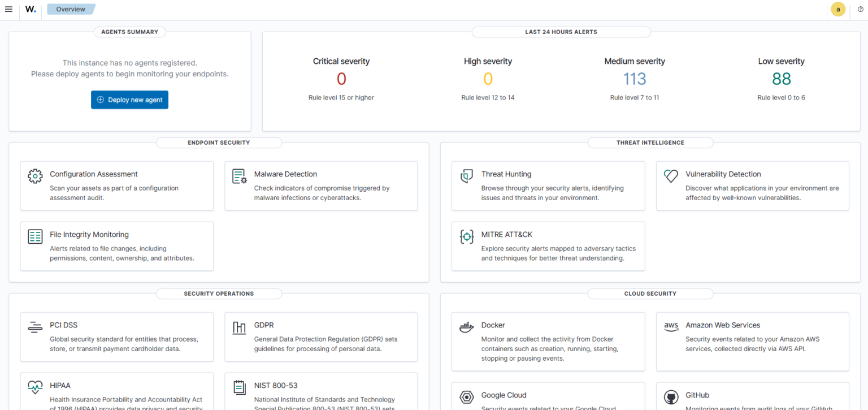Click the Low severity count 88

click(x=781, y=79)
